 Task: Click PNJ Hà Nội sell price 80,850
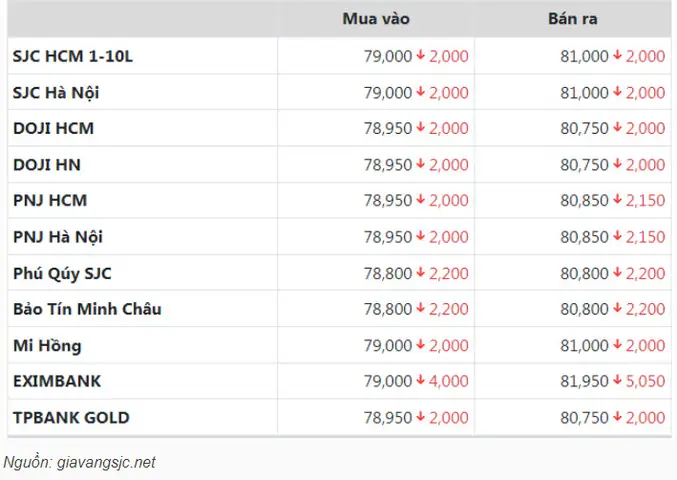pyautogui.click(x=585, y=237)
